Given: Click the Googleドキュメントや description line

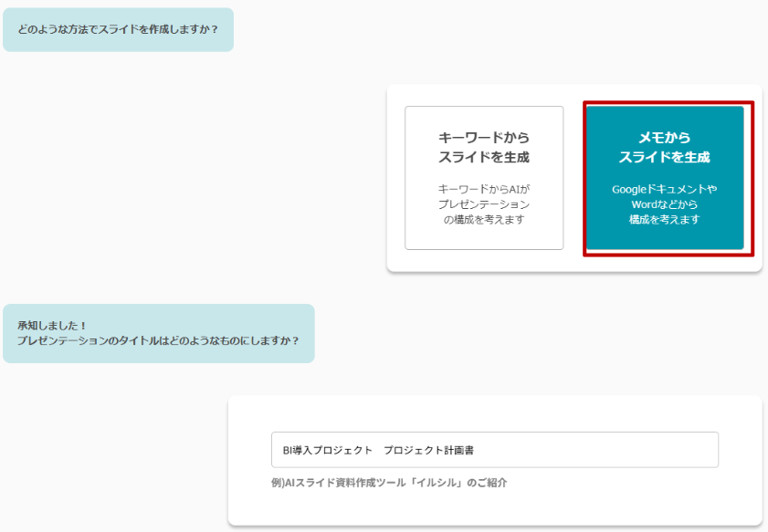Looking at the screenshot, I should [664, 189].
